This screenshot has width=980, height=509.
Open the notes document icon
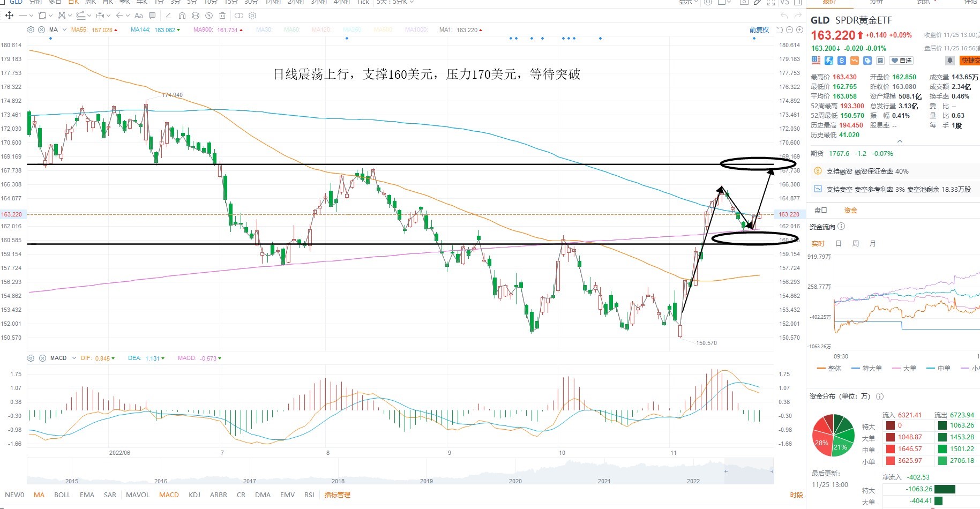coord(880,61)
